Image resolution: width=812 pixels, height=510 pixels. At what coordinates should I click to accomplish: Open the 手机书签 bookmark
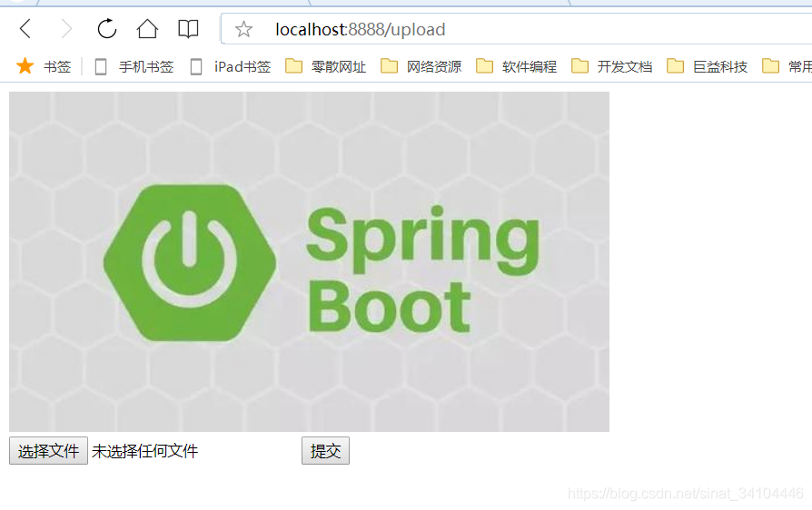coord(134,67)
